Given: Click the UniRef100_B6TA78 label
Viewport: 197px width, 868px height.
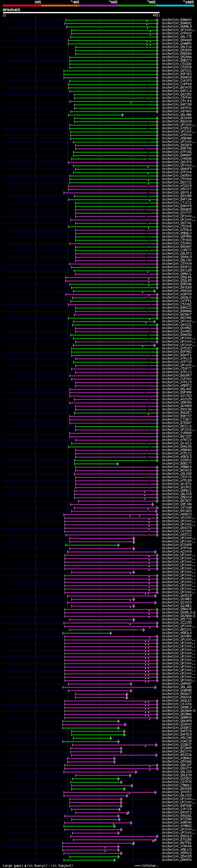Looking at the screenshot, I should [177, 88].
